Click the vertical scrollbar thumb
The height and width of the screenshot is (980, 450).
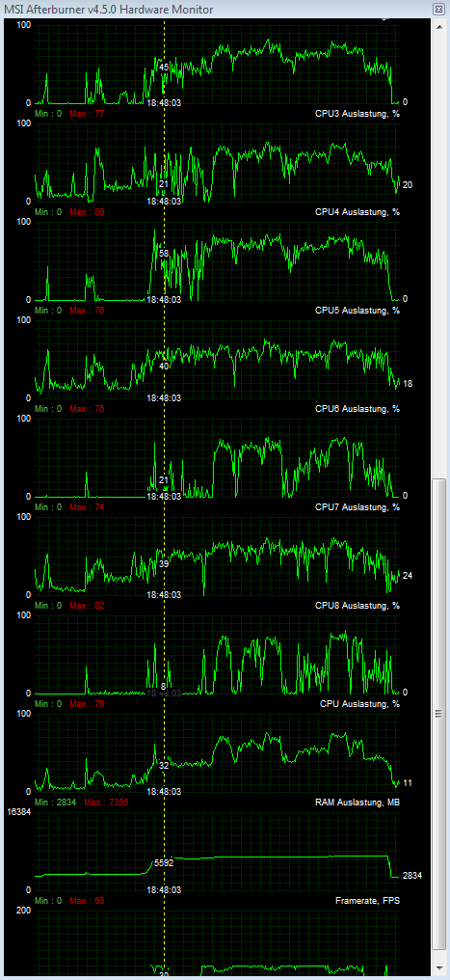click(439, 713)
